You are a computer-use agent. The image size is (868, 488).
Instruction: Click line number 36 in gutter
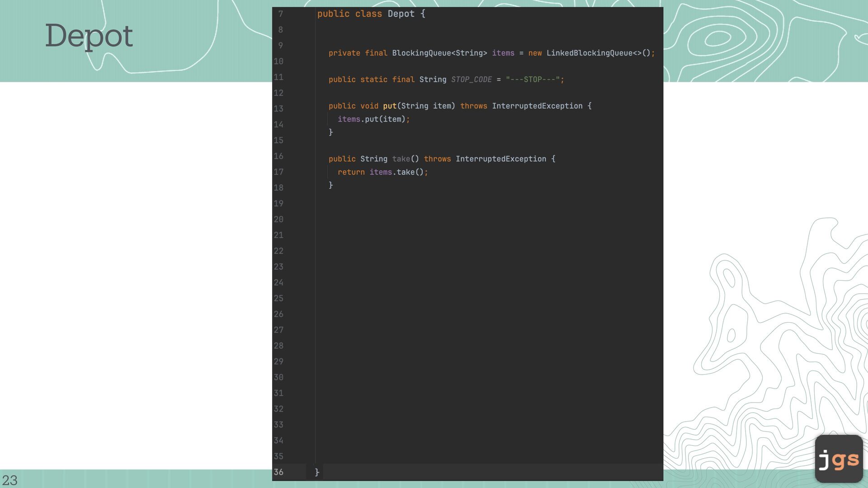tap(278, 472)
